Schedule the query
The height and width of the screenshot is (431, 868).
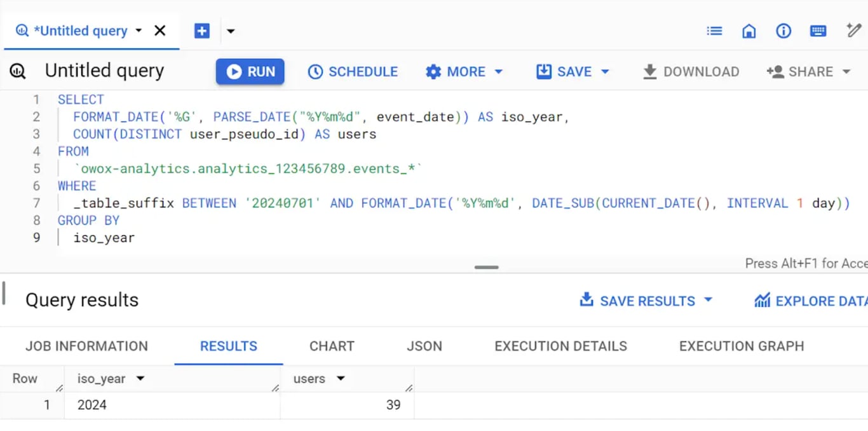coord(353,72)
